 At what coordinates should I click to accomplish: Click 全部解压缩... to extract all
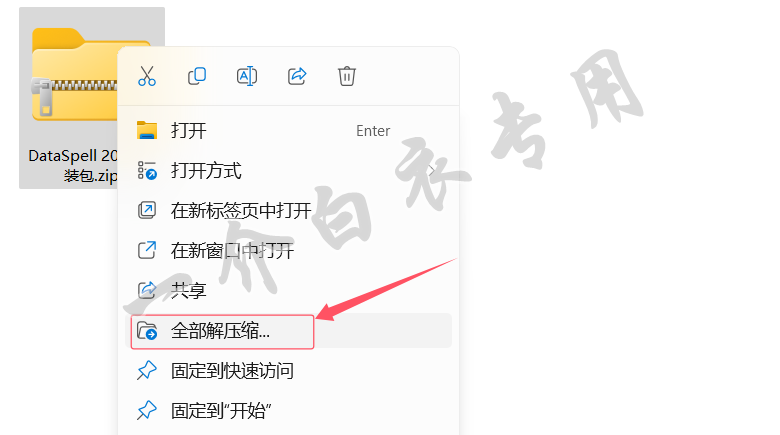[x=289, y=330]
